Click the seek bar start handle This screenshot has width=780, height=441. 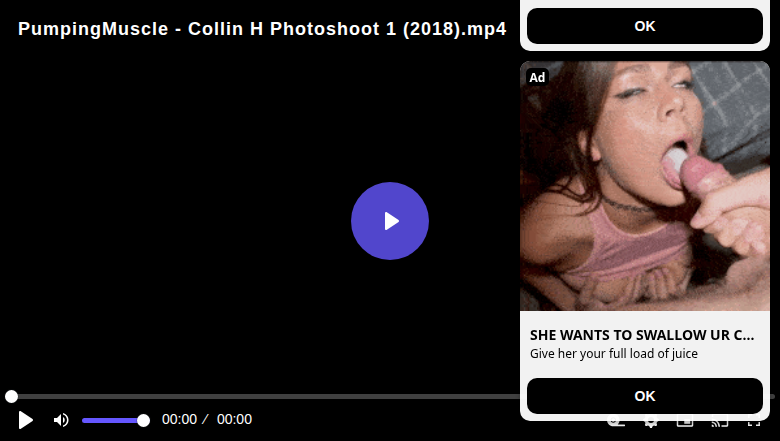pyautogui.click(x=11, y=396)
